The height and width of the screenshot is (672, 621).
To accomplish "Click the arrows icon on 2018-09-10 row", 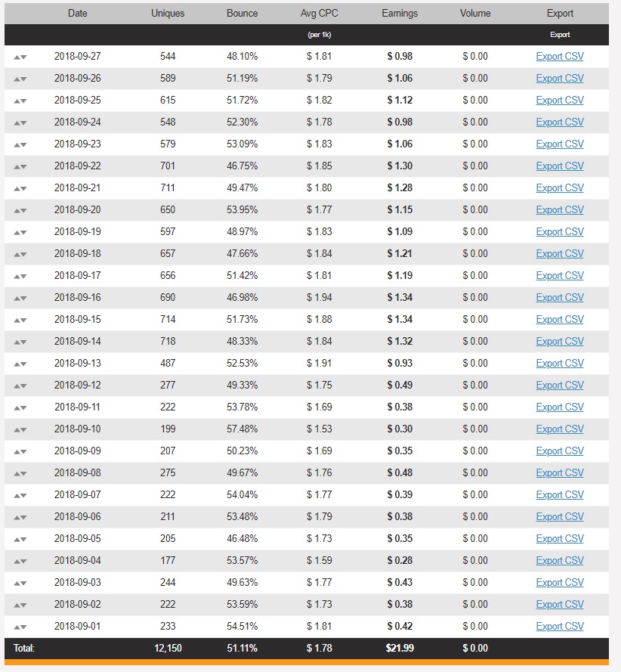I will 20,429.
